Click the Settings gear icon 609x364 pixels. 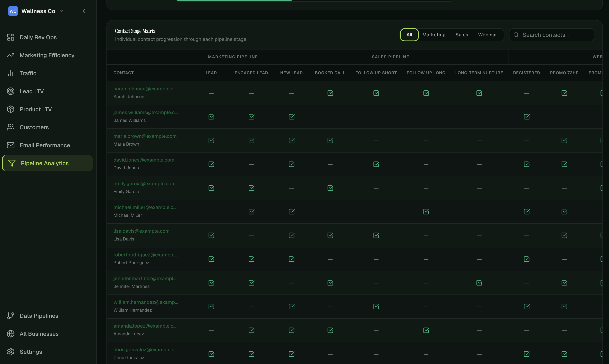tap(11, 352)
